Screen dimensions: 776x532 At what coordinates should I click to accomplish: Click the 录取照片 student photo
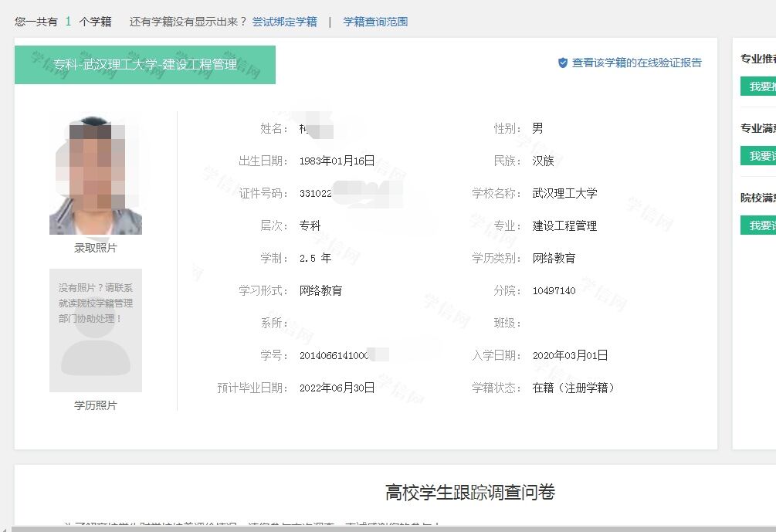[96, 175]
